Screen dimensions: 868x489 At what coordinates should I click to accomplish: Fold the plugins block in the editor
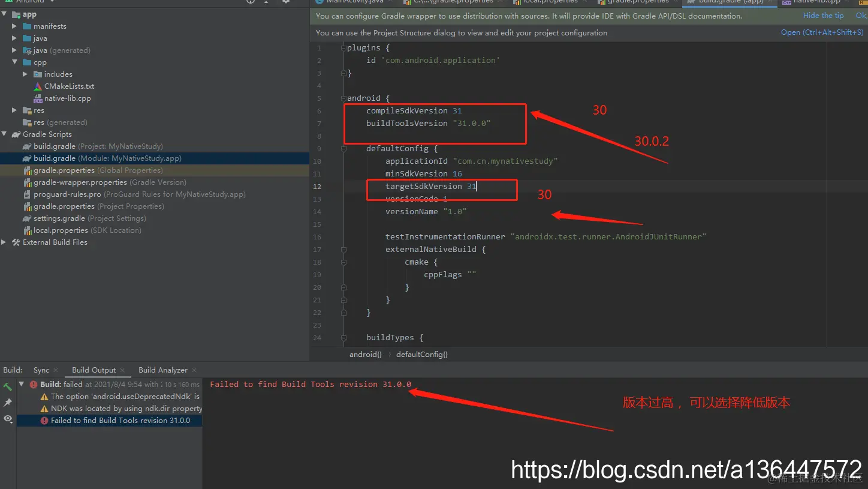[x=343, y=48]
